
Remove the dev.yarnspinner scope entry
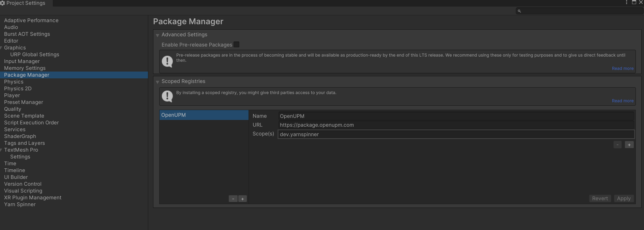coord(617,145)
